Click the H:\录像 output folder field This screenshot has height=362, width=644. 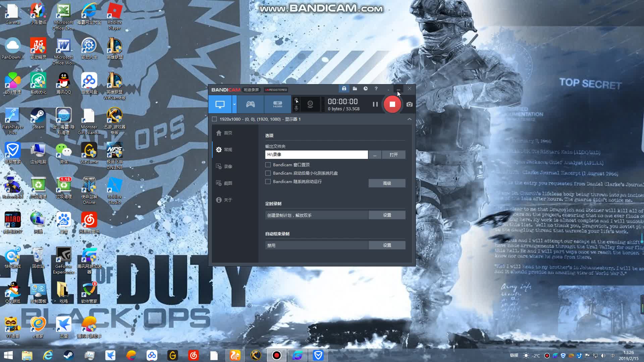click(x=316, y=155)
